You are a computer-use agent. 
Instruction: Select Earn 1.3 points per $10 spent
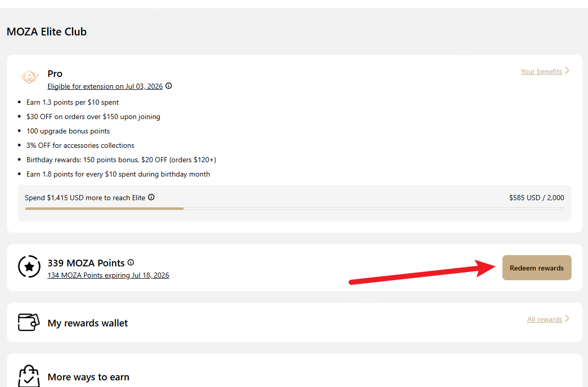(72, 102)
